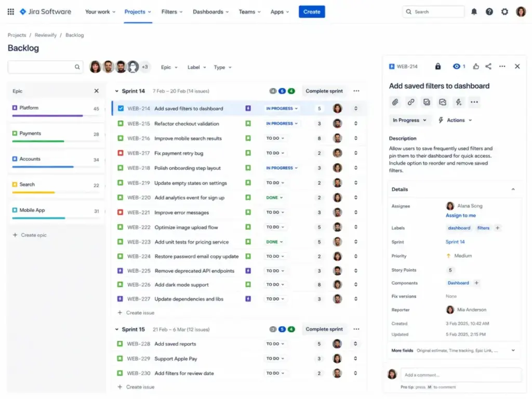Open the Epic filter dropdown
This screenshot has width=532, height=399.
point(169,67)
